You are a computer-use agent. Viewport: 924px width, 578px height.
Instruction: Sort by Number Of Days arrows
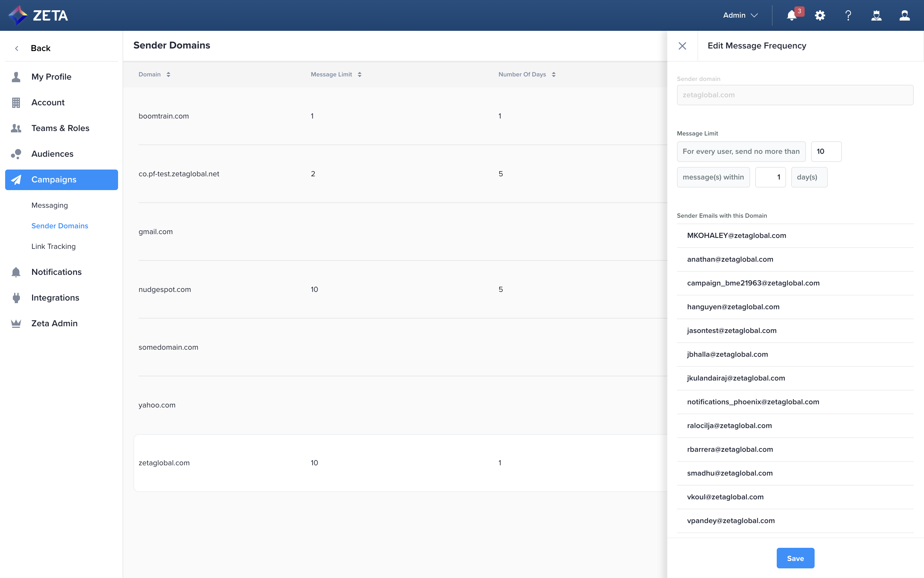[554, 74]
